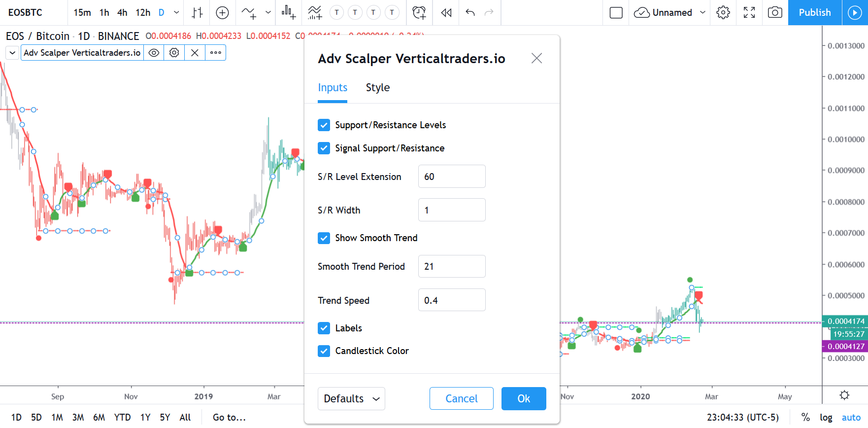Image resolution: width=868 pixels, height=428 pixels.
Task: Open the candlestick chart style selector
Action: 197,13
